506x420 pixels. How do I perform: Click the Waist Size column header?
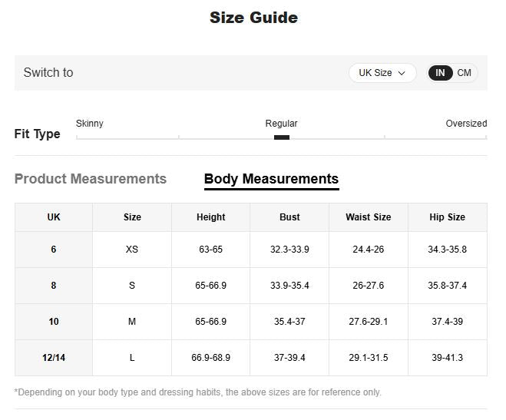coord(369,217)
